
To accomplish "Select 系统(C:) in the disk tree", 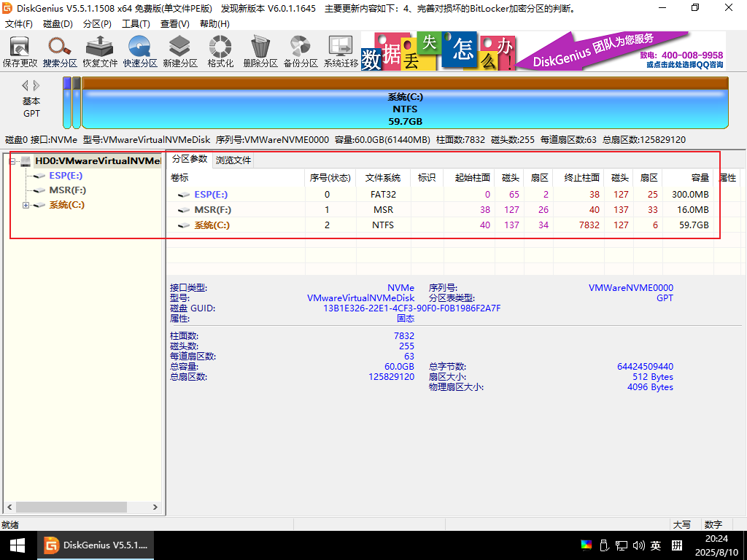I will (66, 205).
